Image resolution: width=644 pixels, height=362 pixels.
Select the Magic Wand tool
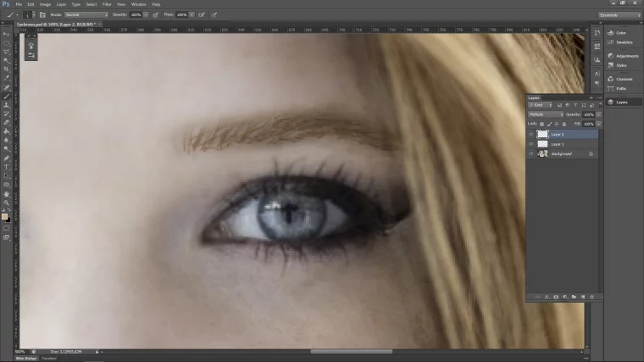[6, 60]
